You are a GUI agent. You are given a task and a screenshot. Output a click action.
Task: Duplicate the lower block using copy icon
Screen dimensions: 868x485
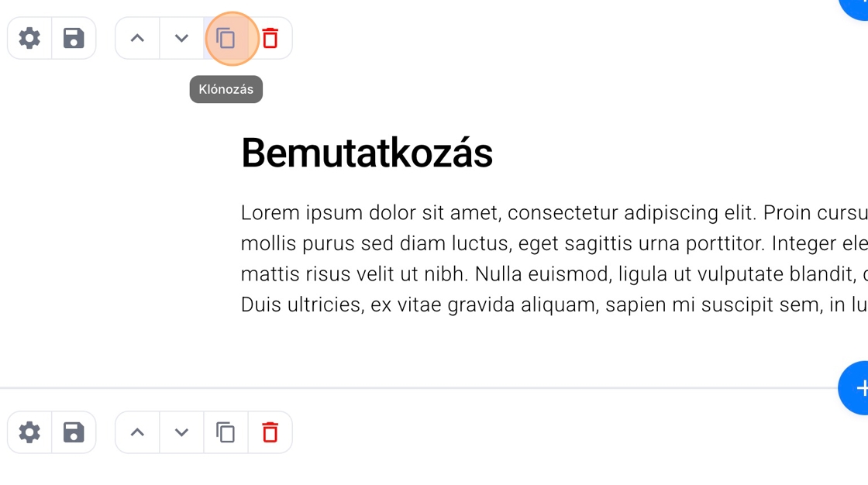click(226, 432)
